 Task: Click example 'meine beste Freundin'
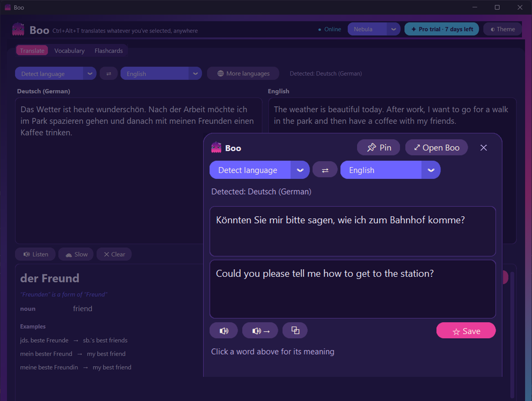[x=49, y=368]
